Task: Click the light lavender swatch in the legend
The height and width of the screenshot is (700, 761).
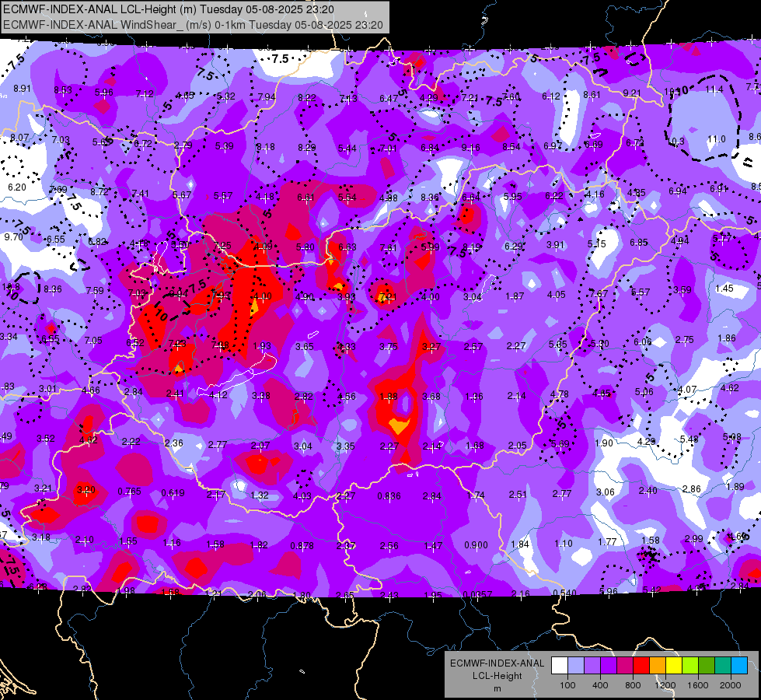Action: point(576,666)
